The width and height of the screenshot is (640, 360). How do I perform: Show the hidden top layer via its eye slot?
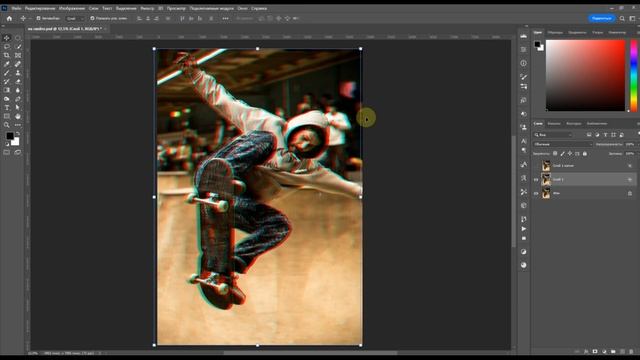(536, 166)
